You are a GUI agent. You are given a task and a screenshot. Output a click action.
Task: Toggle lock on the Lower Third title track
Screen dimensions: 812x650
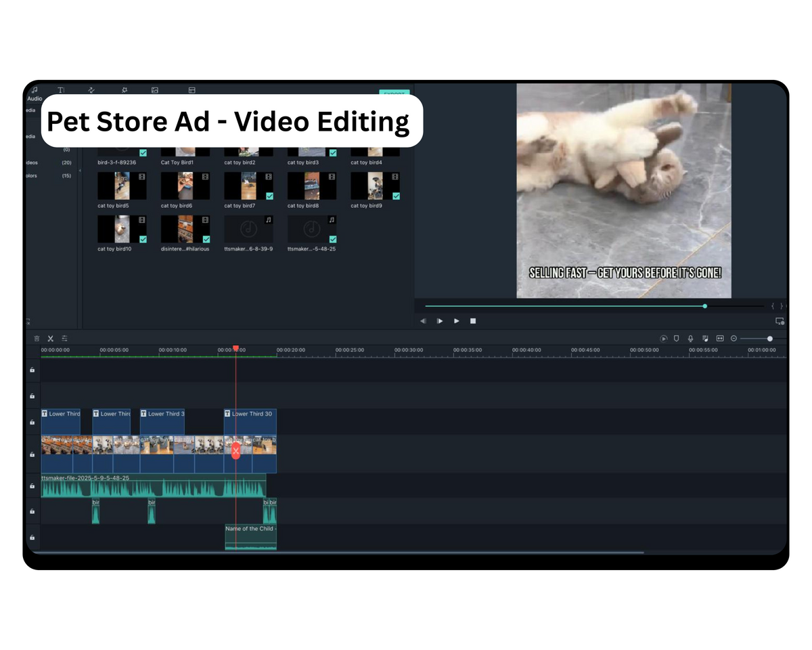point(32,422)
